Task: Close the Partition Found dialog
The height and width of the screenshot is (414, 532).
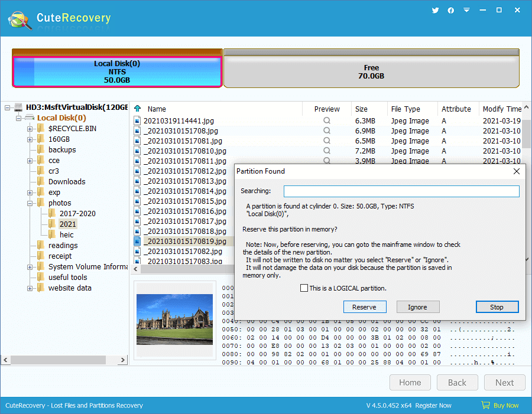Action: [x=517, y=171]
